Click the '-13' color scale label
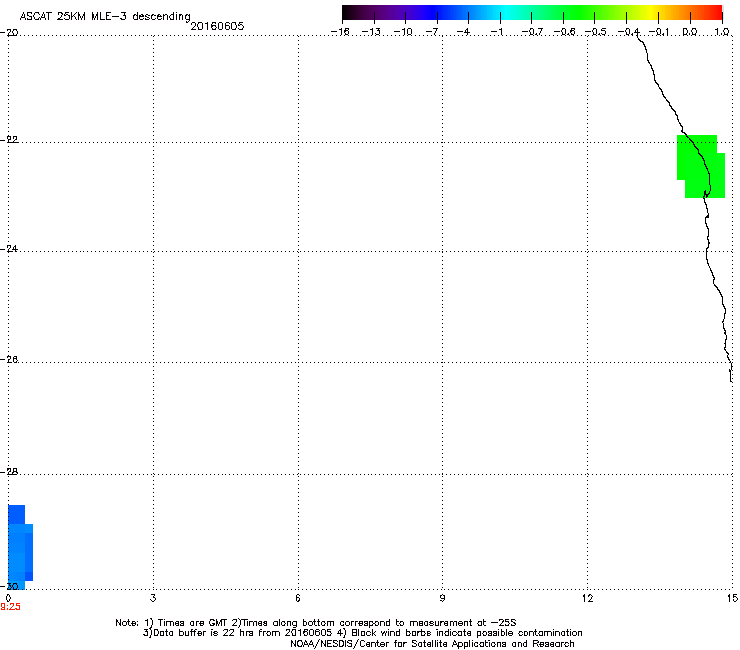The height and width of the screenshot is (650, 740). coord(371,32)
